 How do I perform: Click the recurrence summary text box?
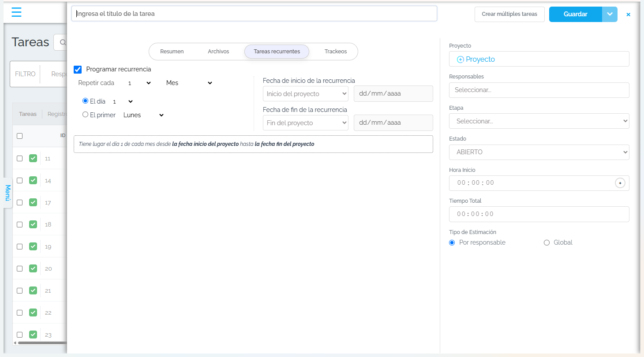tap(253, 144)
